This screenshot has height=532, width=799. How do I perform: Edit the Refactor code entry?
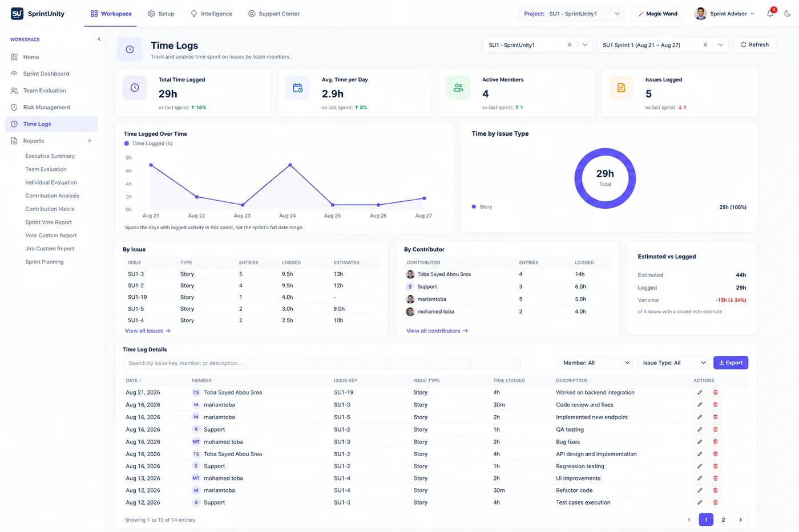tap(700, 490)
